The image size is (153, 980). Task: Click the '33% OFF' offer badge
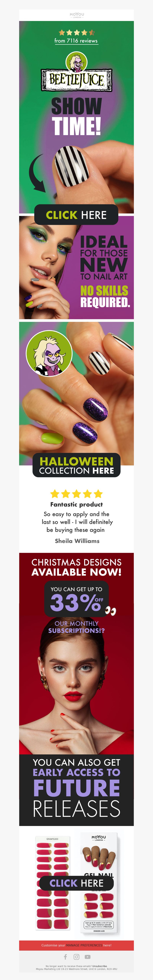[76, 599]
